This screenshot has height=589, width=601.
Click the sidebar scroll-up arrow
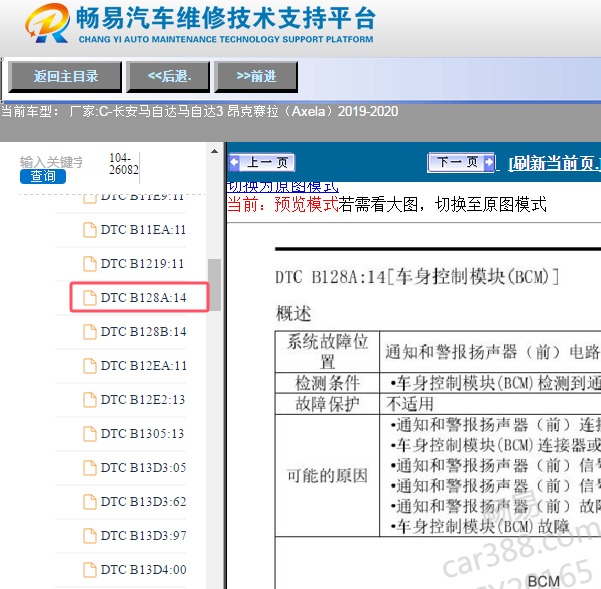click(x=215, y=151)
